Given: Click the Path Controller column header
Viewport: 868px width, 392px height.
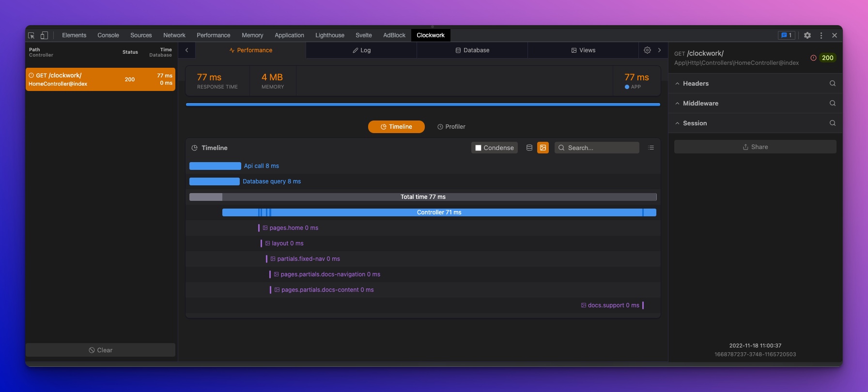Looking at the screenshot, I should [x=41, y=52].
